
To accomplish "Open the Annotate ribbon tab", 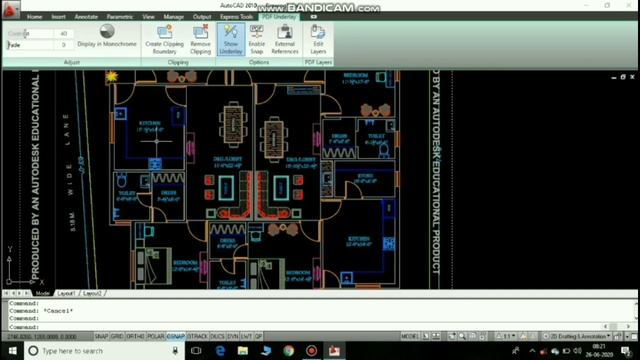I will pos(86,17).
